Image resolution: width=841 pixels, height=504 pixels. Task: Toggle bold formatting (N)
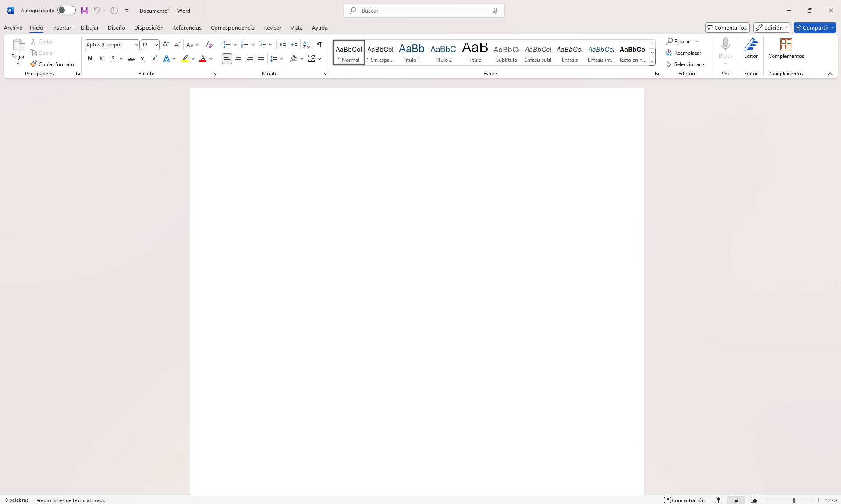(90, 59)
